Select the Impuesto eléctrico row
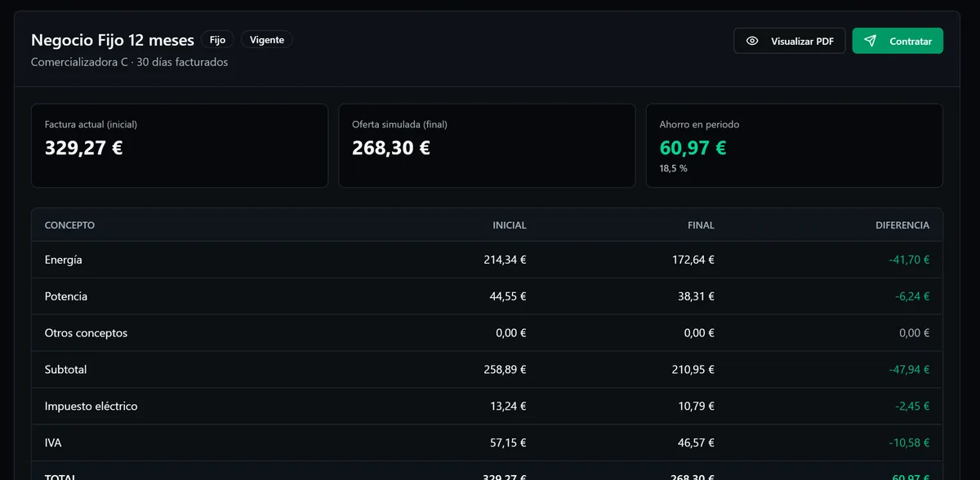Viewport: 980px width, 480px height. pyautogui.click(x=487, y=407)
